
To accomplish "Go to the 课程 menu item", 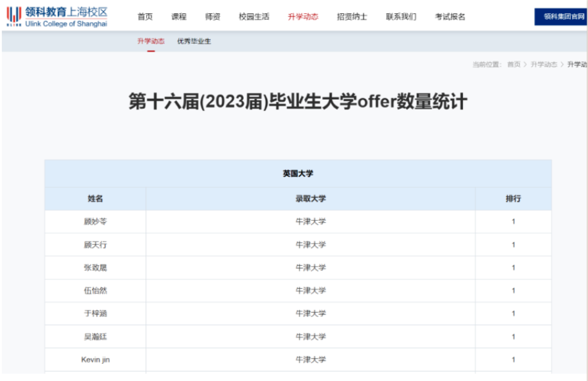I will point(178,16).
